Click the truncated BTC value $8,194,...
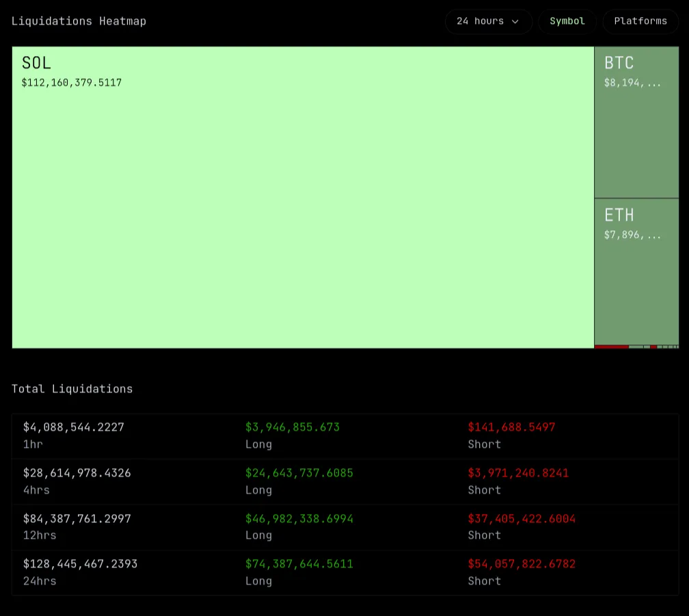Screen dimensions: 689x616 tap(632, 83)
